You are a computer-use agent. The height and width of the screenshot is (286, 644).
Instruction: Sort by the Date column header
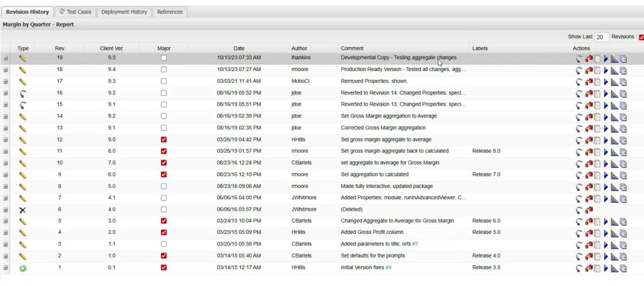pyautogui.click(x=238, y=48)
